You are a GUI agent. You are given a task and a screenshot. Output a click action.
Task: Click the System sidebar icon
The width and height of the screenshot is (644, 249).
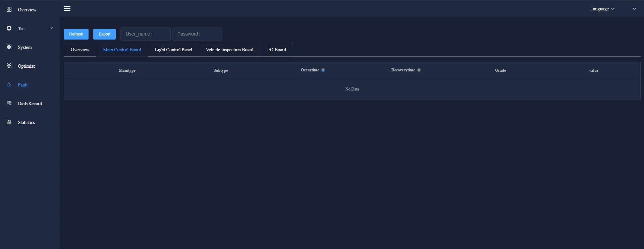coord(9,47)
